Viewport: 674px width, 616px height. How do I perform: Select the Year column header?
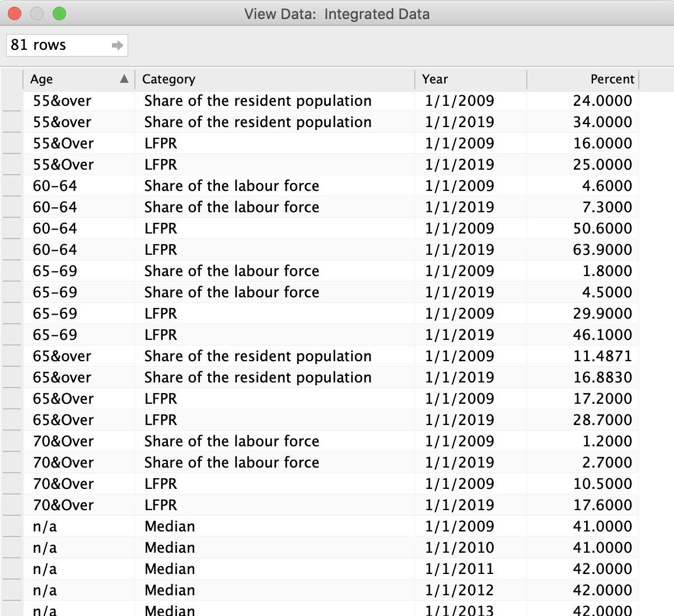pyautogui.click(x=448, y=79)
